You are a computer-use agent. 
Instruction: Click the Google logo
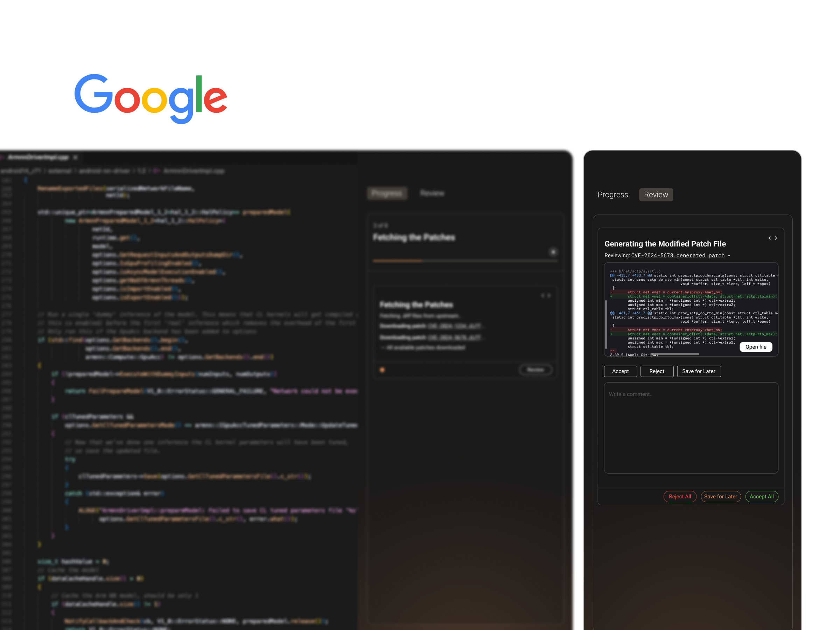tap(151, 99)
